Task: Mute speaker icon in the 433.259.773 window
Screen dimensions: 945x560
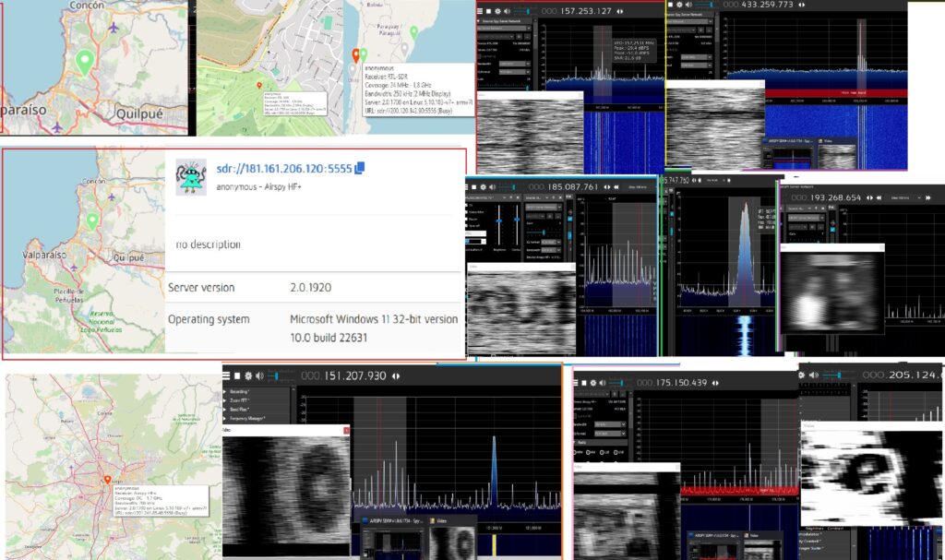Action: [x=688, y=6]
